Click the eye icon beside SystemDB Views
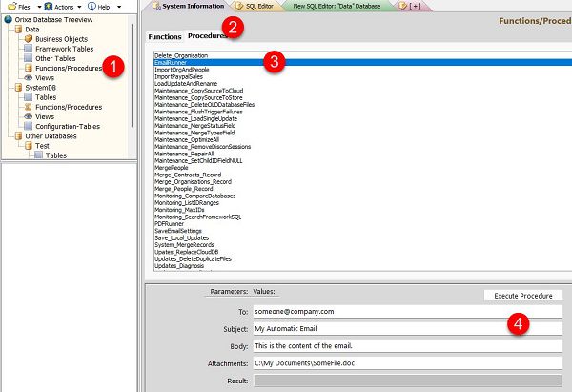Image resolution: width=572 pixels, height=392 pixels. tap(29, 116)
